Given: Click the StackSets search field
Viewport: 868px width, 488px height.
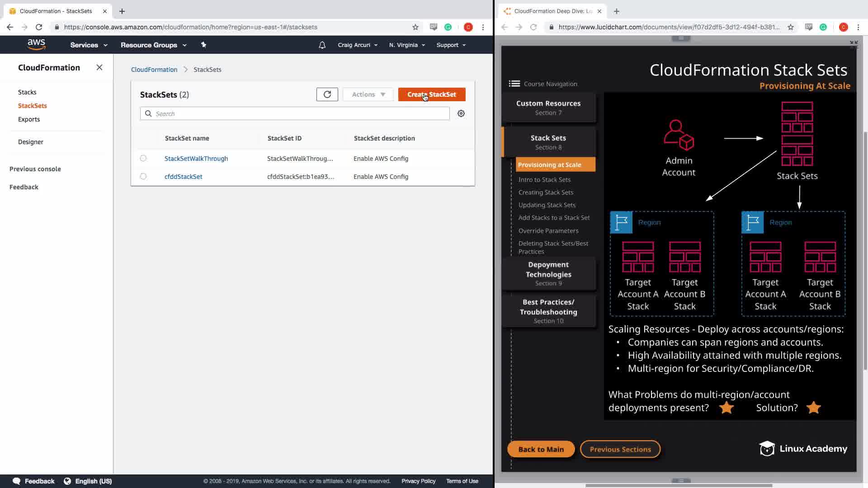Looking at the screenshot, I should coord(298,114).
